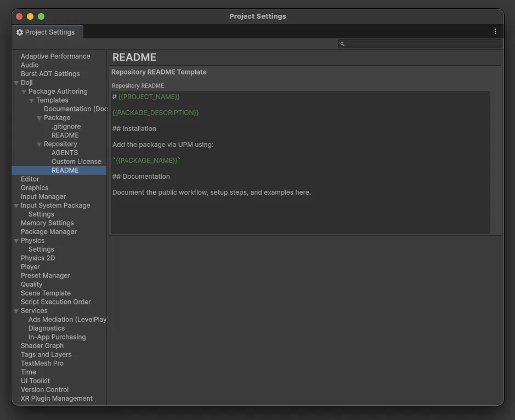Focus the settings search field
The image size is (515, 420).
tap(420, 44)
